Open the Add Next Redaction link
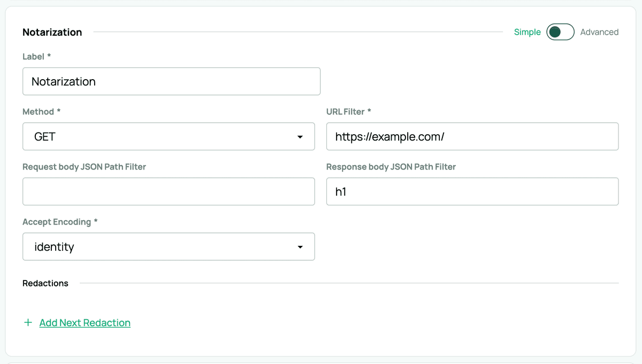 pyautogui.click(x=85, y=323)
